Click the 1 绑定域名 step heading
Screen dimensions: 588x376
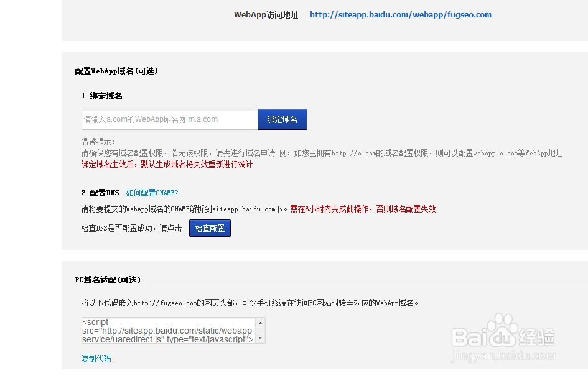point(101,96)
